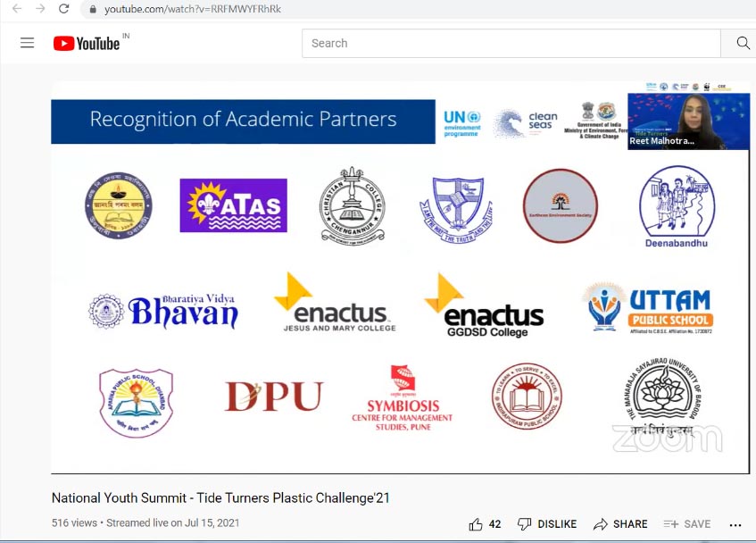Share the video via Share button
The image size is (756, 543).
620,524
